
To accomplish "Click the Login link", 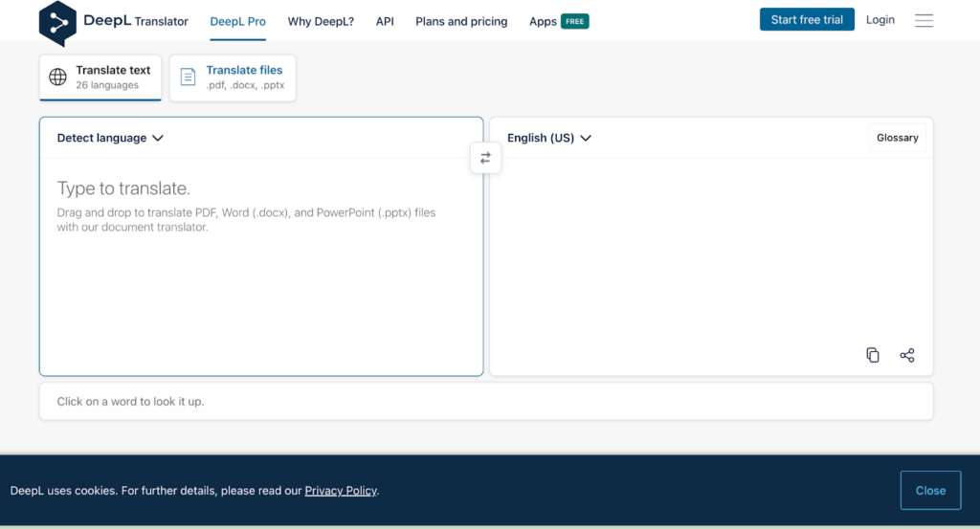I will click(880, 20).
